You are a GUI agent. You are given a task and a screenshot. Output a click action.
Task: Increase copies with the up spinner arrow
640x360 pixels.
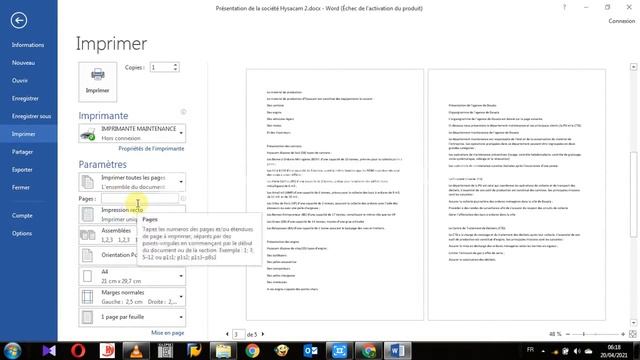176,65
